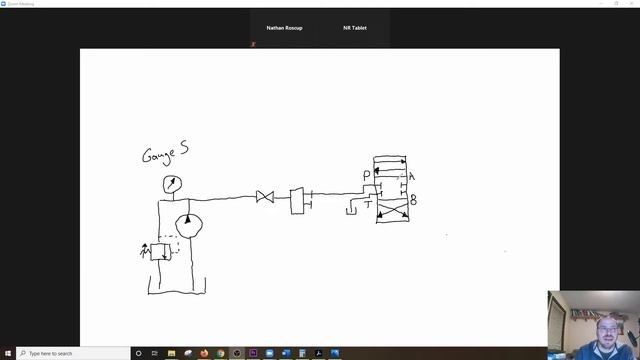The height and width of the screenshot is (360, 640).
Task: Click the Zoom Meeting title bar icon
Action: pyautogui.click(x=3, y=4)
